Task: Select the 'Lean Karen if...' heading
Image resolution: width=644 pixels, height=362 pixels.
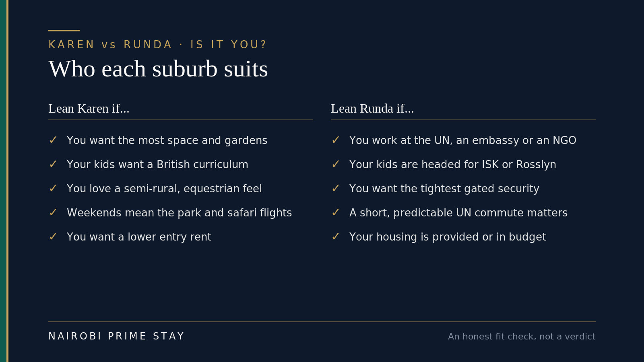Action: point(89,109)
